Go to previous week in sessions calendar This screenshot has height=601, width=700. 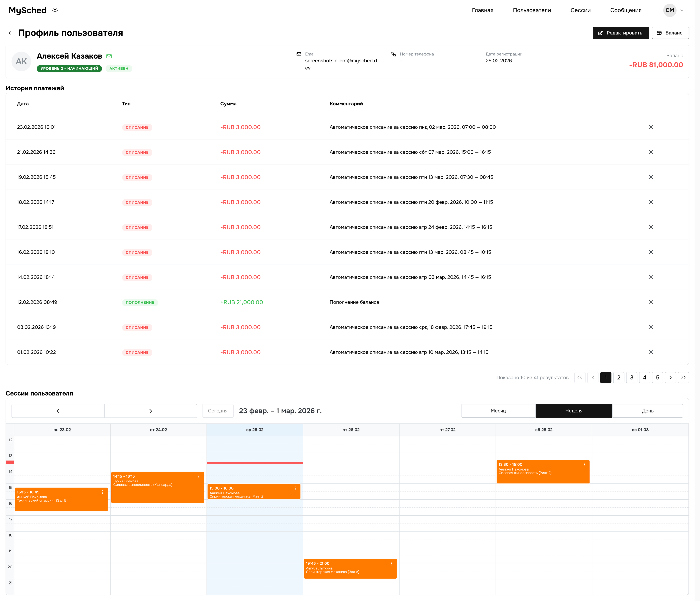tap(58, 411)
